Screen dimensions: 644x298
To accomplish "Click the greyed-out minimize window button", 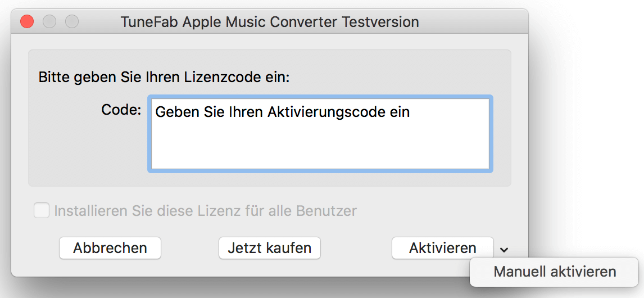I will tap(49, 22).
